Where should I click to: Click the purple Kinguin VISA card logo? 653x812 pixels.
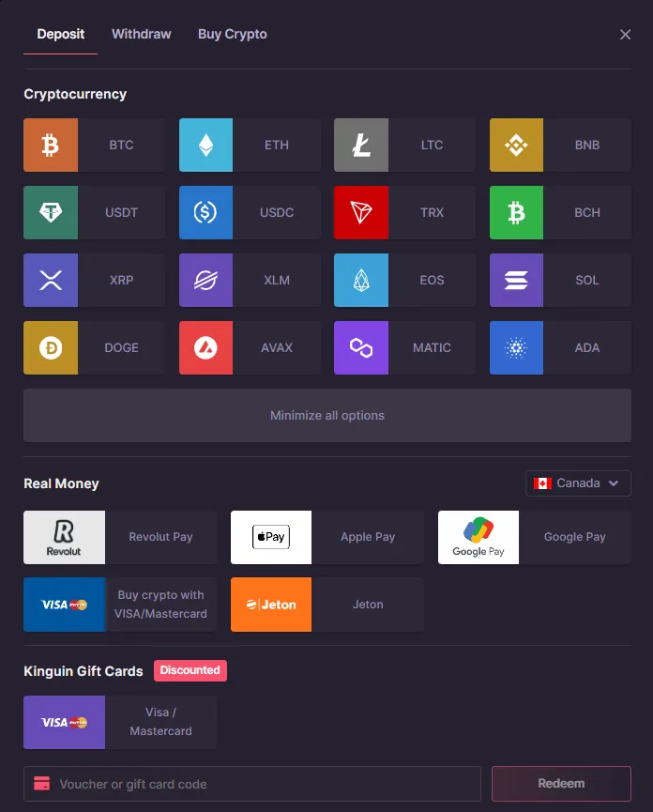click(x=64, y=723)
